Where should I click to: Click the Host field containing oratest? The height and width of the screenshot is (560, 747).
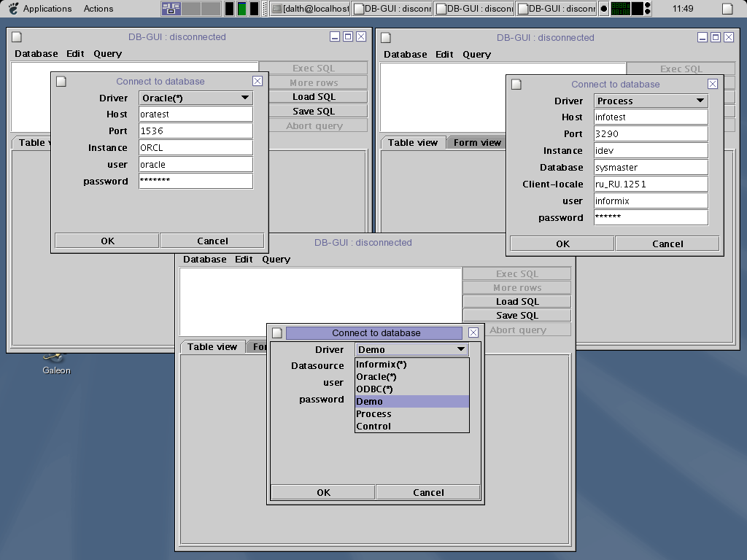196,114
